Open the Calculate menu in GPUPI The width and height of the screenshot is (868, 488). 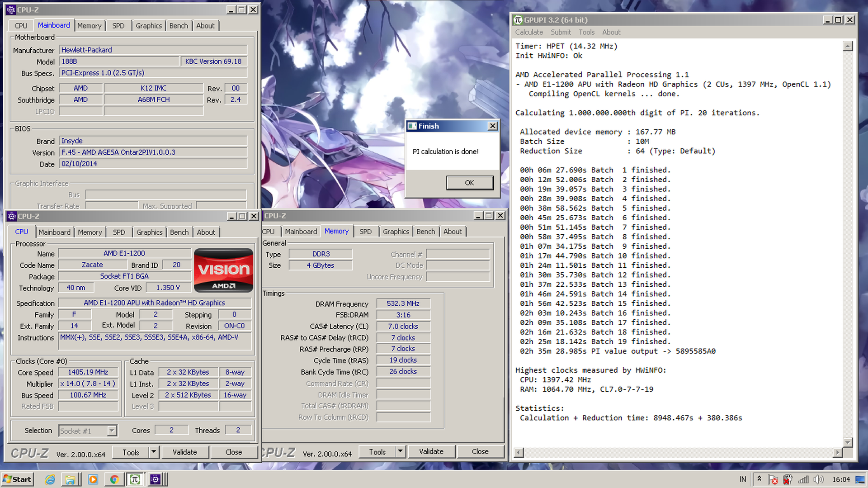[529, 32]
